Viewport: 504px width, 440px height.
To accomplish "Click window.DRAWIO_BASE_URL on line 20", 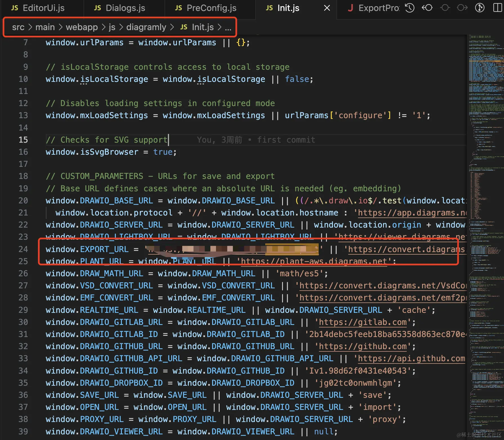I will (x=99, y=201).
